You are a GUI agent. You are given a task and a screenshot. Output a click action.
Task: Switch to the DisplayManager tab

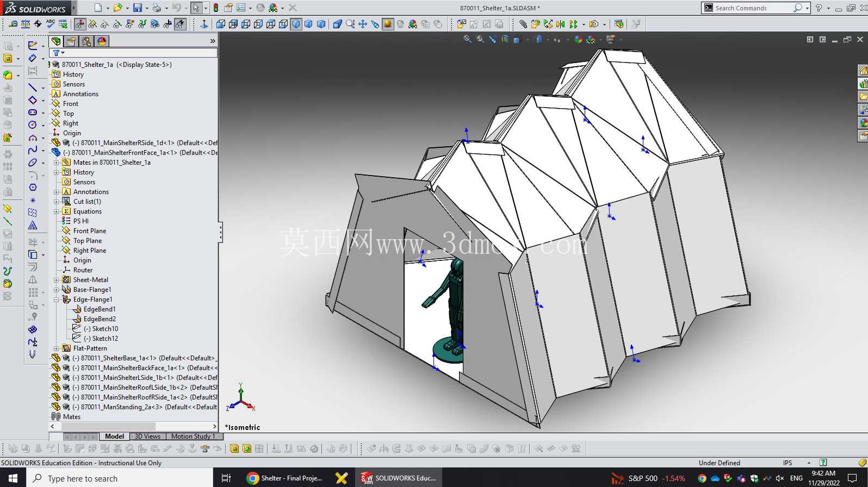tap(102, 41)
